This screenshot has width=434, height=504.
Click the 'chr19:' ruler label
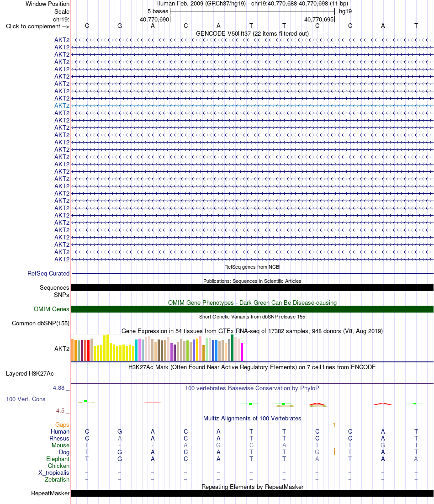tap(61, 19)
